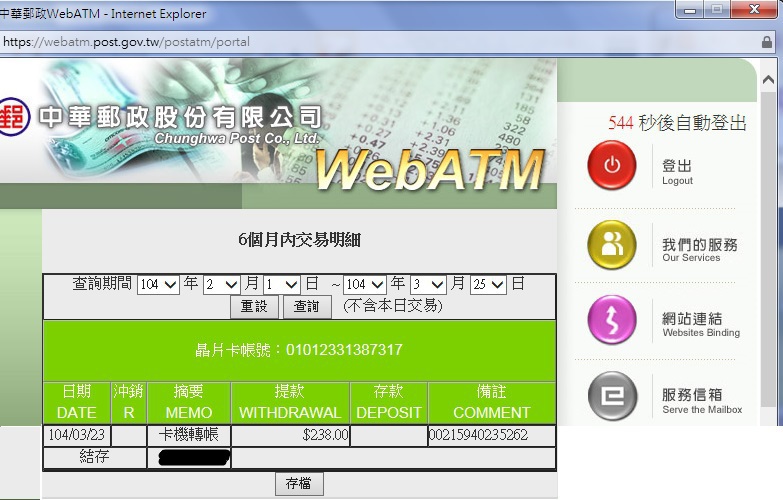783x500 pixels.
Task: Click the 存款 DEPOSIT column header
Action: pos(389,402)
